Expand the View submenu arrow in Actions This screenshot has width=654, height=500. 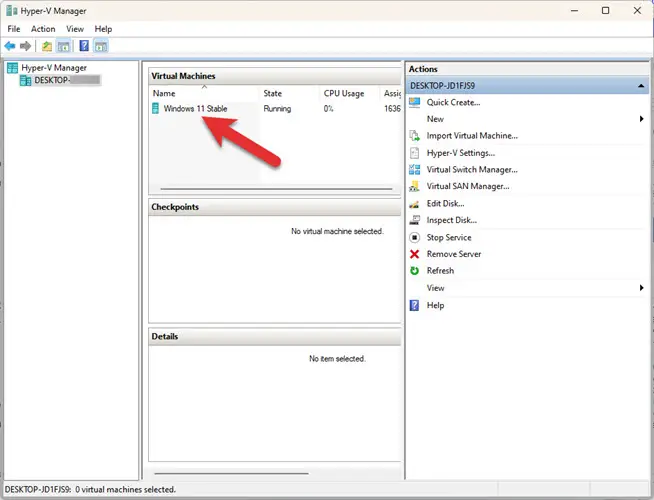point(641,288)
